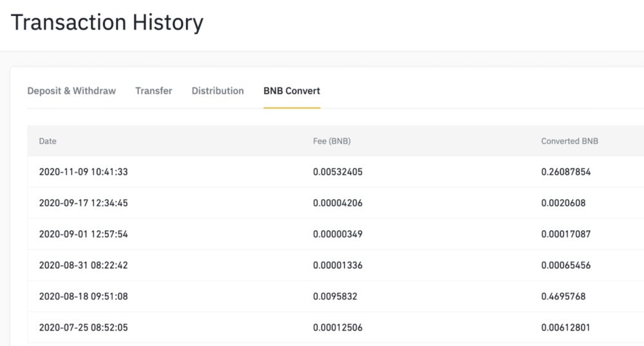The image size is (644, 346).
Task: Select the 2020-07-25 08:52:05 row
Action: 336,327
